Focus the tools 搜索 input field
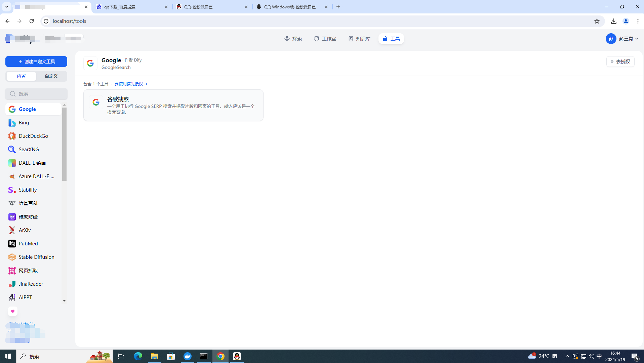Viewport: 644px width, 363px height. [36, 94]
